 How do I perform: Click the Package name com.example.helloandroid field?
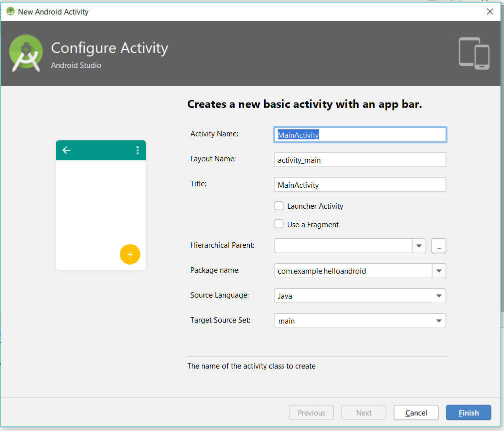click(353, 271)
